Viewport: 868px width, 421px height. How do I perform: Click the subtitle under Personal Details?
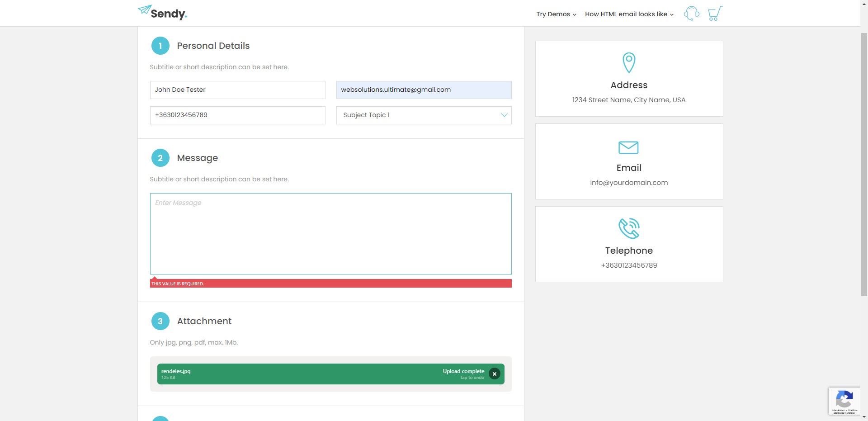pos(219,67)
